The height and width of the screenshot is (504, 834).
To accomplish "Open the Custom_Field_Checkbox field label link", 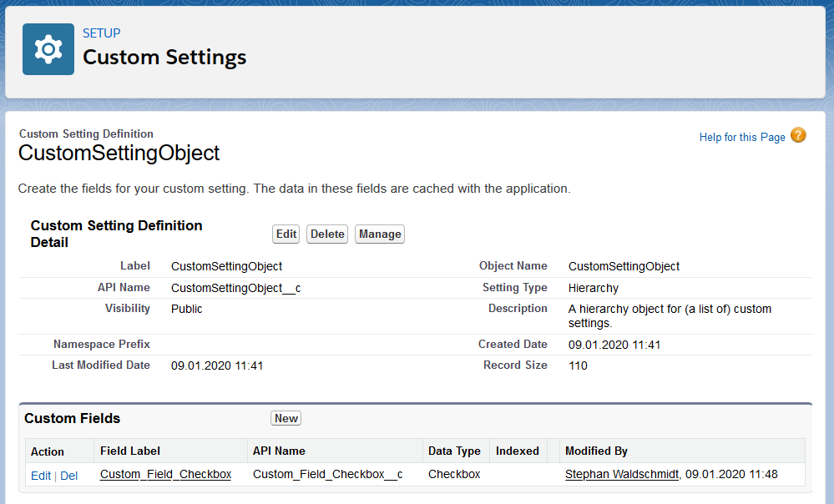I will (166, 474).
